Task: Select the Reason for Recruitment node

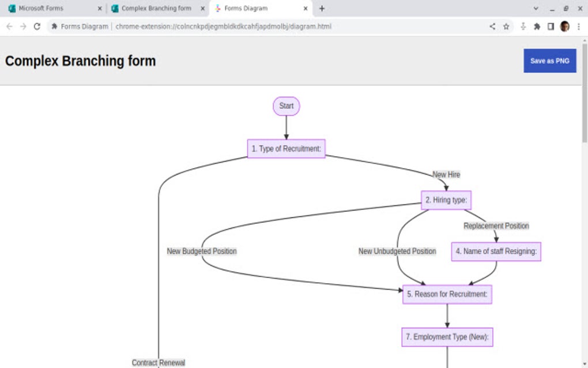Action: pyautogui.click(x=447, y=294)
